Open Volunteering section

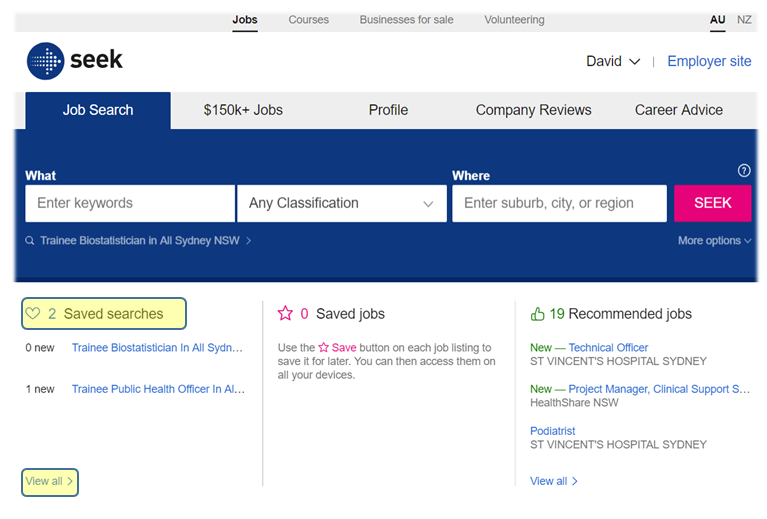pos(514,20)
